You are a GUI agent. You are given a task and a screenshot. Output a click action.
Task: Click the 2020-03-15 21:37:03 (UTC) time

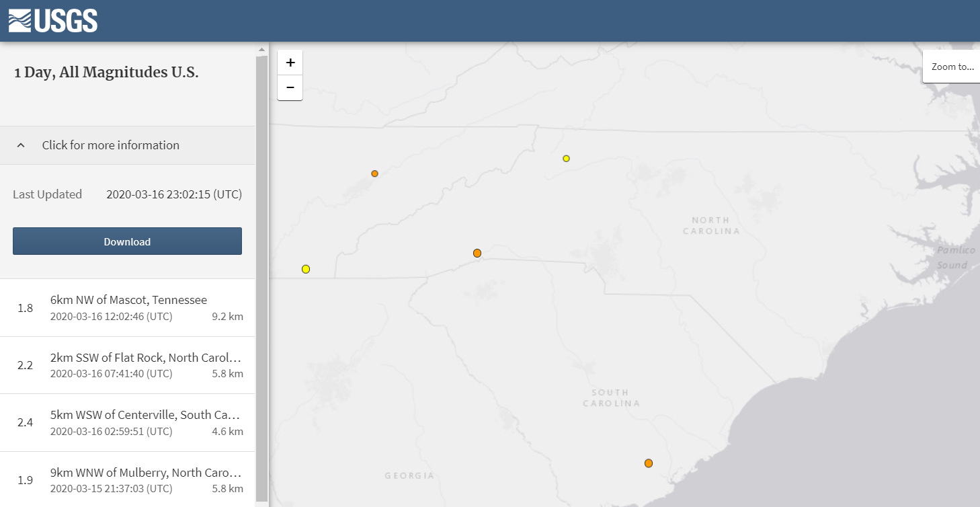point(112,489)
